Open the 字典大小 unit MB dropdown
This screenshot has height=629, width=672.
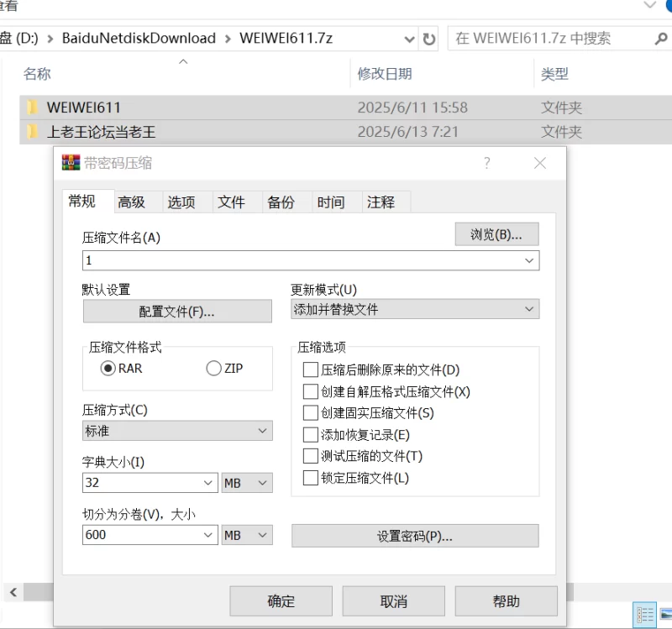click(x=247, y=483)
